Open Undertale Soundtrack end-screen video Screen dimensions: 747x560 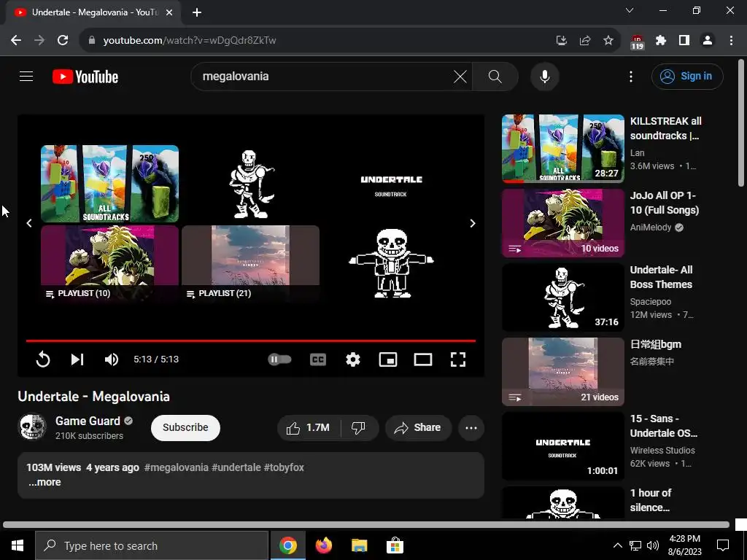(x=391, y=183)
